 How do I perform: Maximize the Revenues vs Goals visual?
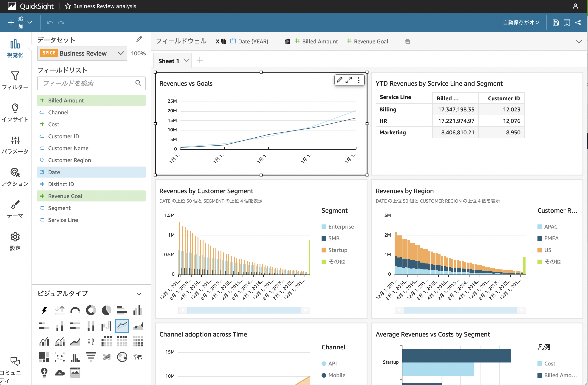[x=349, y=80]
